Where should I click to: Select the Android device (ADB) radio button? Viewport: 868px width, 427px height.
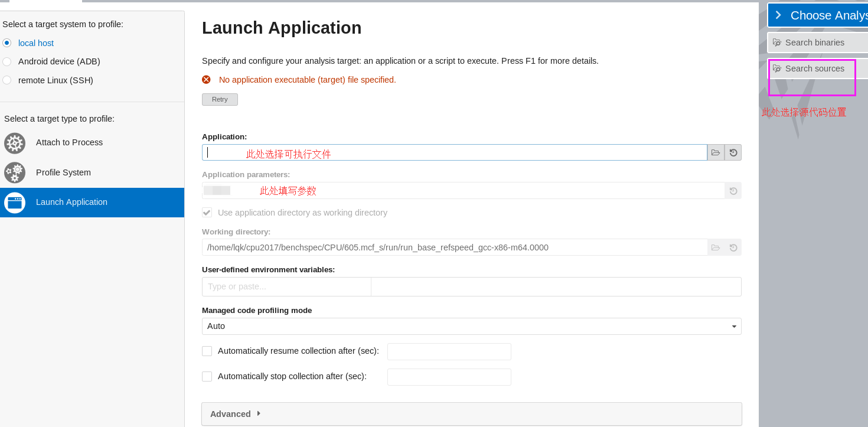tap(6, 61)
